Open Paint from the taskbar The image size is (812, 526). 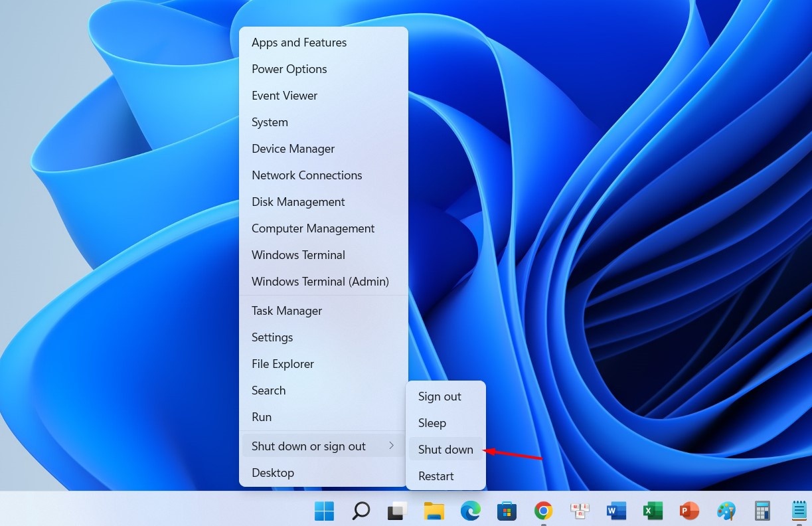[x=726, y=511]
